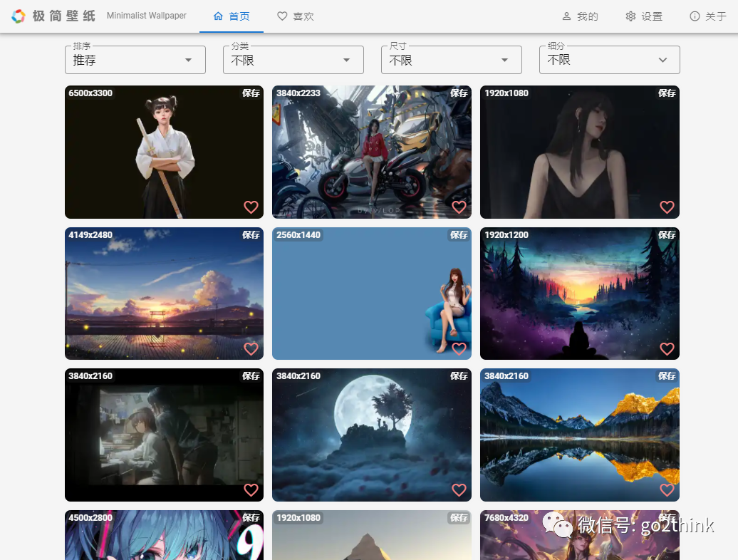Expand the 分类 category dropdown
Image resolution: width=738 pixels, height=560 pixels.
pos(293,60)
